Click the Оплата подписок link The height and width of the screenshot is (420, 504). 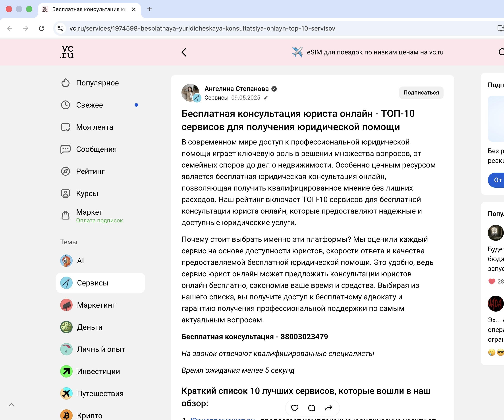coord(99,220)
